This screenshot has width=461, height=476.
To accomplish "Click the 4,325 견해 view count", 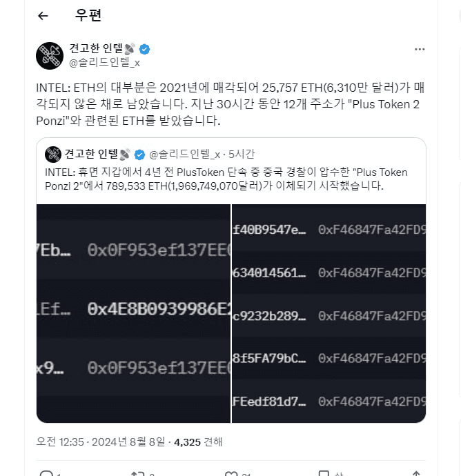I will tap(198, 442).
